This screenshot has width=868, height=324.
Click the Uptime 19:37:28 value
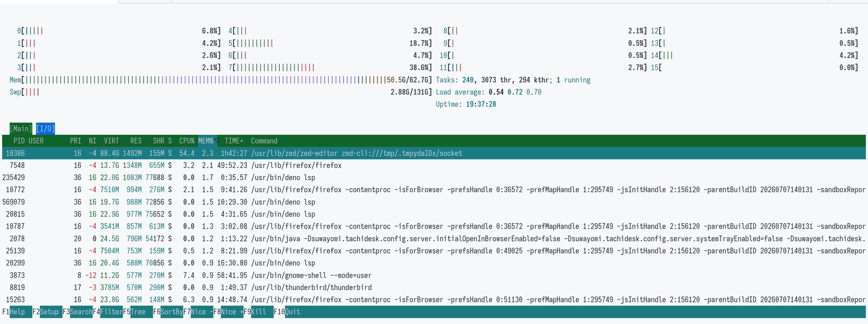481,104
